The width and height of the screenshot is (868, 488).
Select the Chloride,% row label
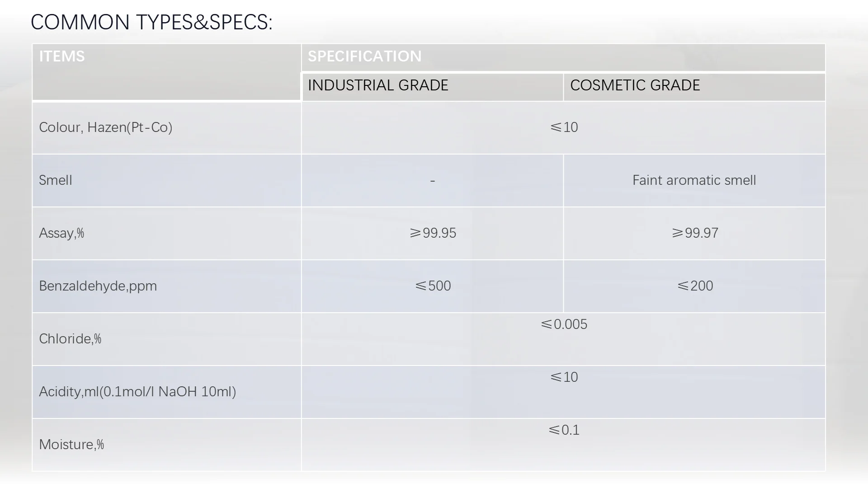coord(70,339)
